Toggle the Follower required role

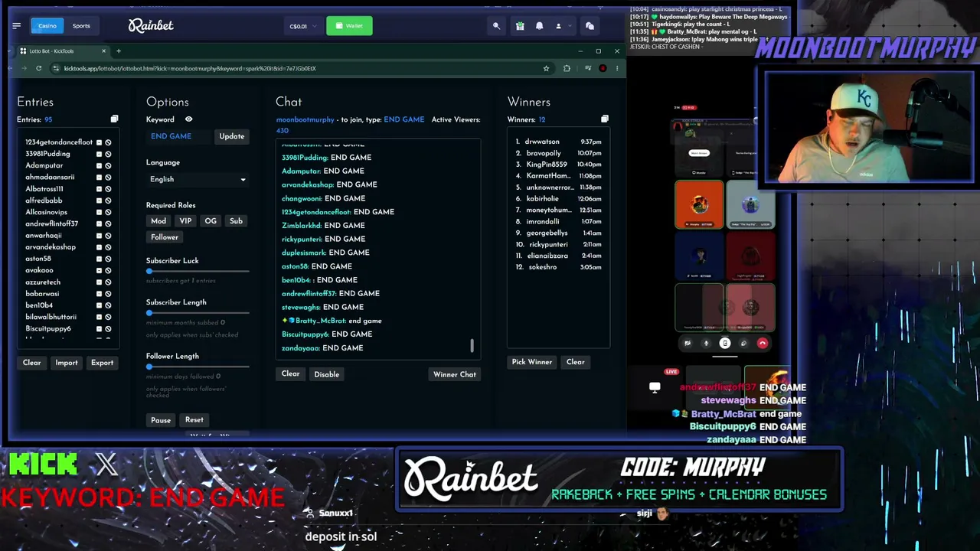pyautogui.click(x=165, y=237)
